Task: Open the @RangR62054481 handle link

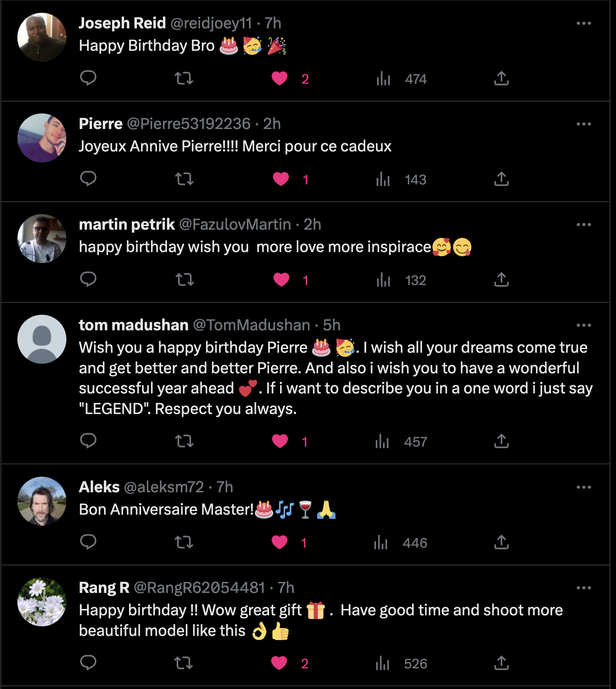Action: [x=199, y=588]
